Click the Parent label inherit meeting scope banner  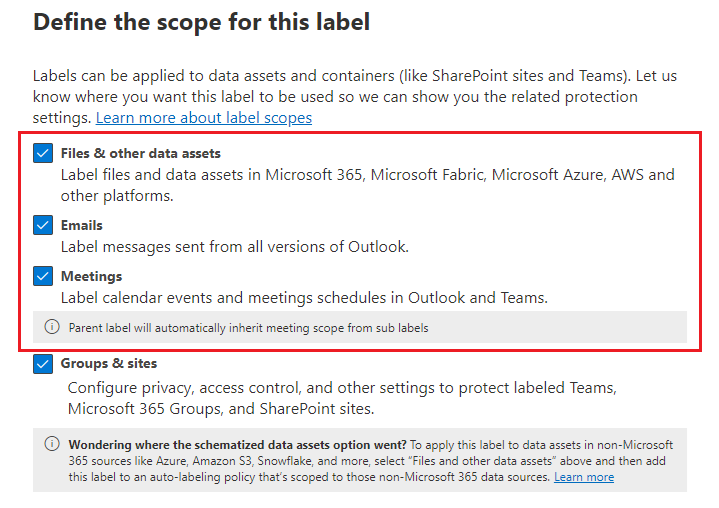tap(250, 328)
